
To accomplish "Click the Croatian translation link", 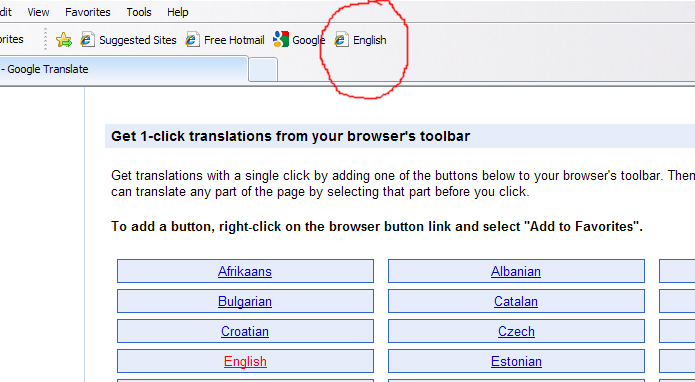I will tap(245, 331).
